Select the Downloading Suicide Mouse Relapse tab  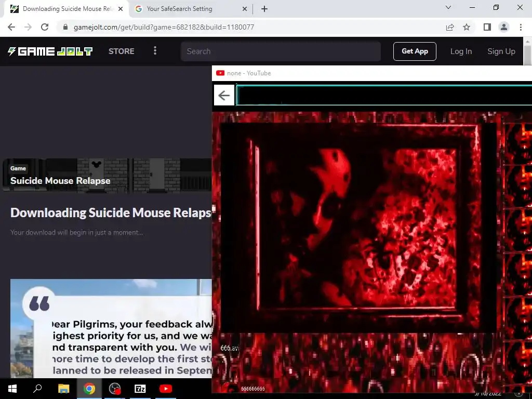pos(66,9)
